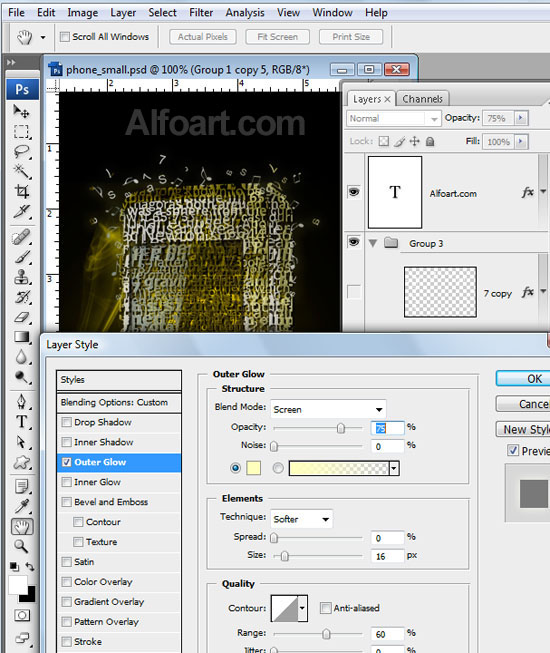Select the Zoom tool

click(21, 546)
